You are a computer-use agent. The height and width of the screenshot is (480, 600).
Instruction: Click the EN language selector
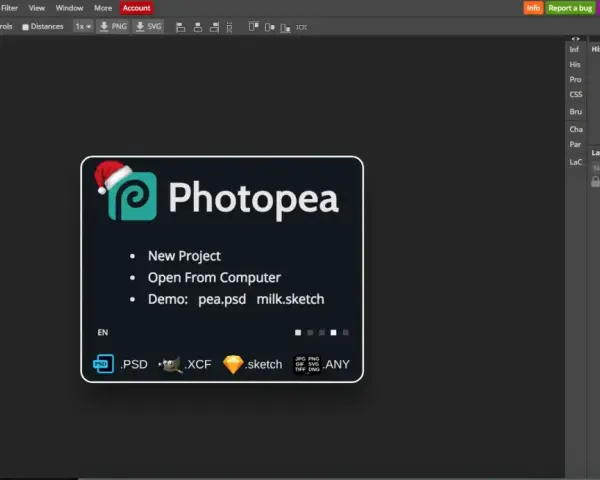(103, 332)
